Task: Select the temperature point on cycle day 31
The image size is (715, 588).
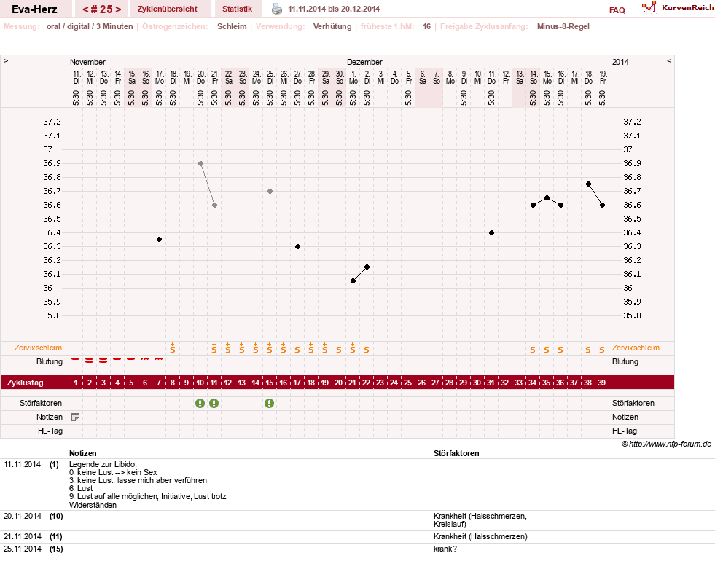Action: (491, 233)
